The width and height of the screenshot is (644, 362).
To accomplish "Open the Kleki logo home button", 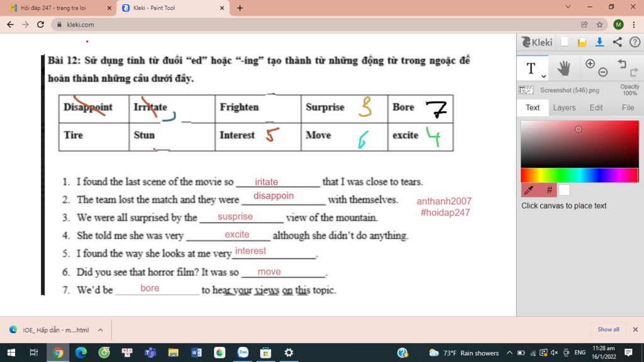I will coord(536,42).
